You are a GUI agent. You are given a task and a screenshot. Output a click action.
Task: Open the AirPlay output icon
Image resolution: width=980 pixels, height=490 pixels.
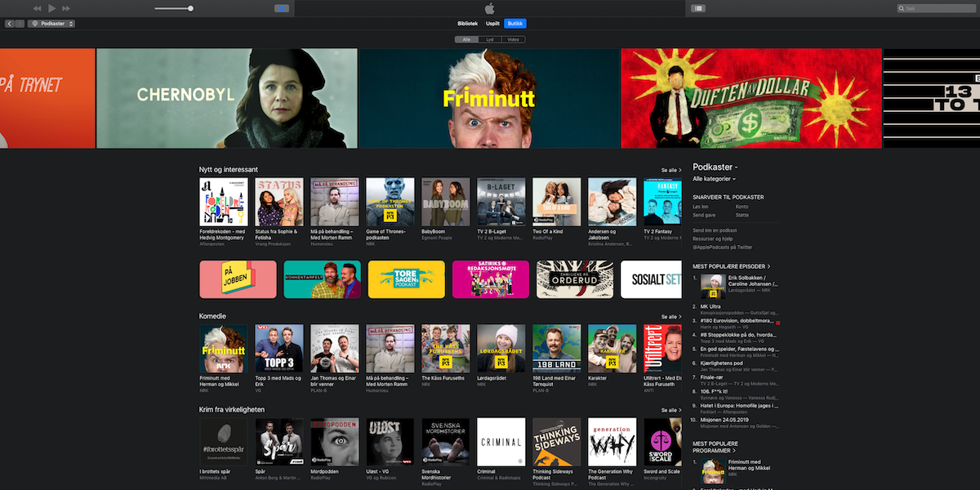pos(282,8)
